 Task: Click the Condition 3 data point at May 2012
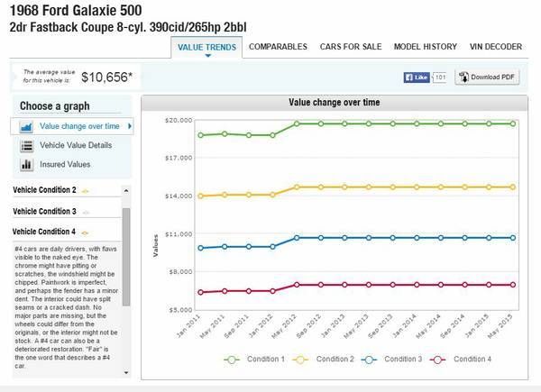tap(297, 238)
